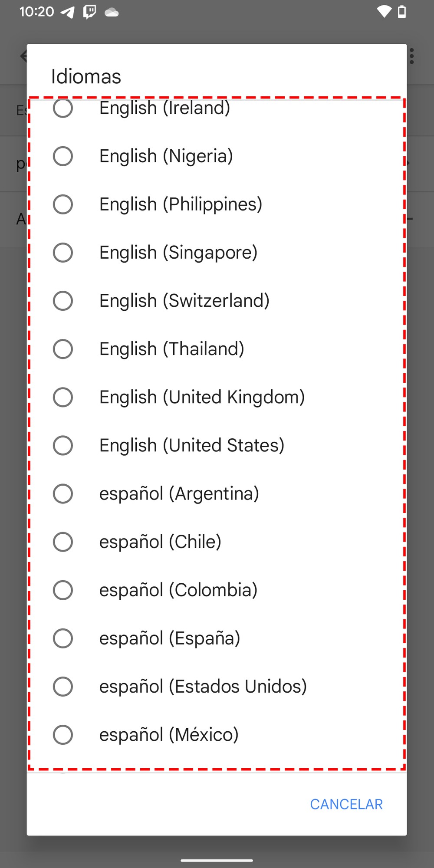Viewport: 434px width, 868px height.
Task: Tap the Telegram notification icon
Action: [68, 12]
